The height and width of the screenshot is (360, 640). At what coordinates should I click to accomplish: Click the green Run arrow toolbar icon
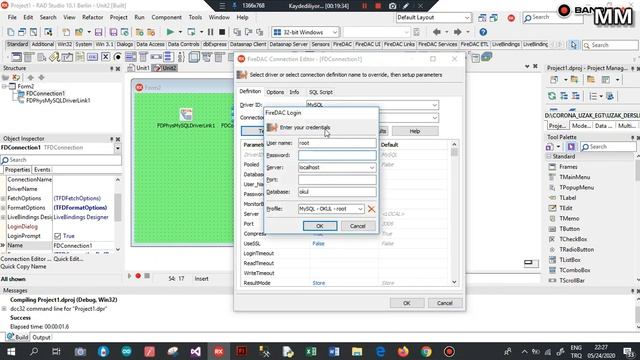tap(170, 32)
